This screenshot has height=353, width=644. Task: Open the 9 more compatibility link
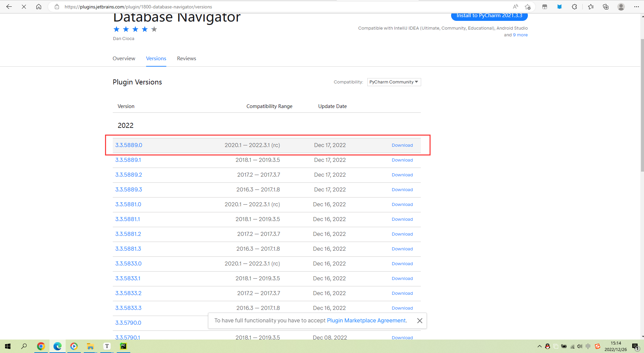pyautogui.click(x=520, y=35)
